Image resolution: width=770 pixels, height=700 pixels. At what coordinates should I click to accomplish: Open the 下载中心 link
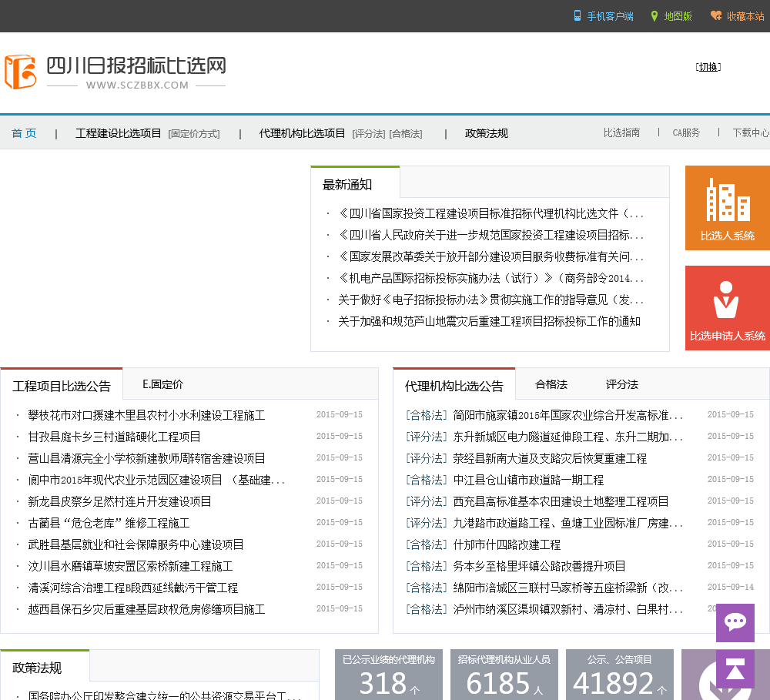[750, 132]
